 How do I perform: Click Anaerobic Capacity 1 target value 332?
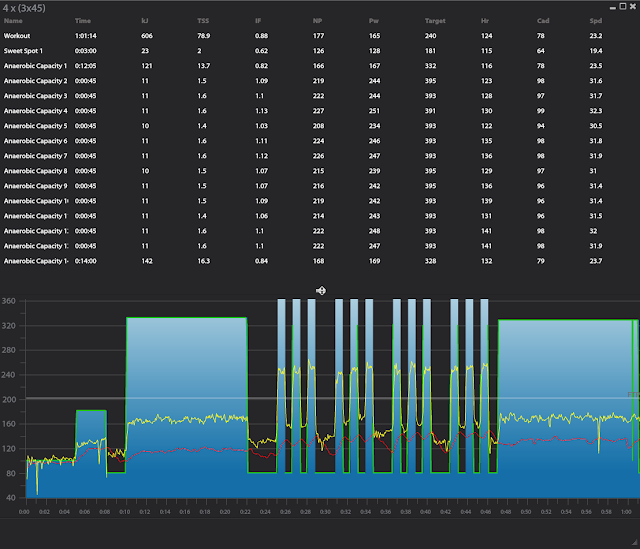point(430,66)
